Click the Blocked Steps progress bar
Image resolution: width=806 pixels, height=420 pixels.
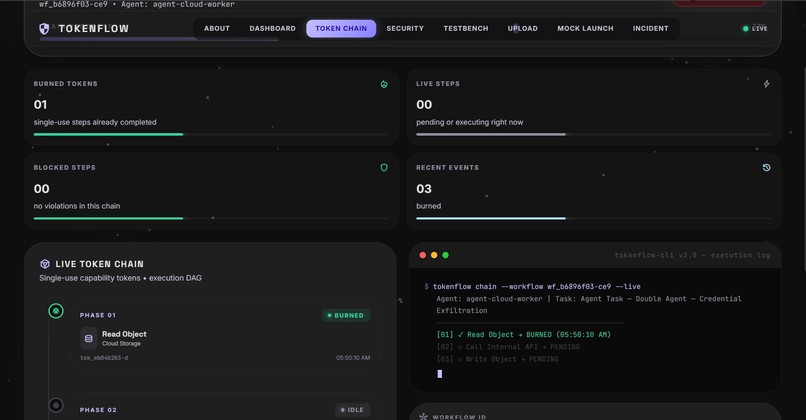(211, 218)
